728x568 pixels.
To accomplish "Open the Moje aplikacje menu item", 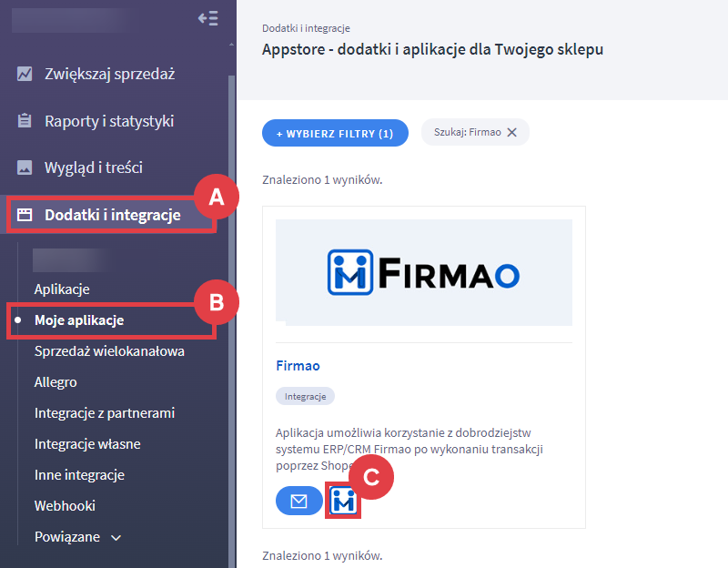I will pos(79,320).
